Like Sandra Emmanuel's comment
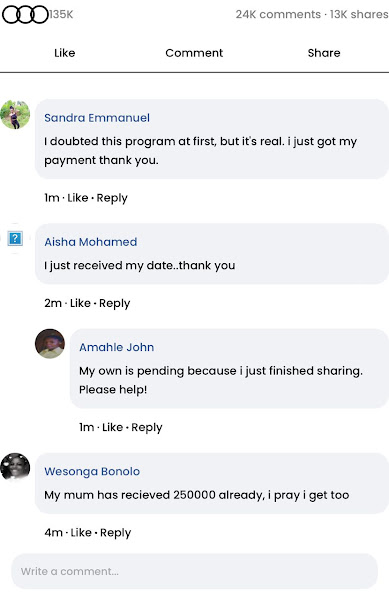389x600 pixels. pos(78,198)
